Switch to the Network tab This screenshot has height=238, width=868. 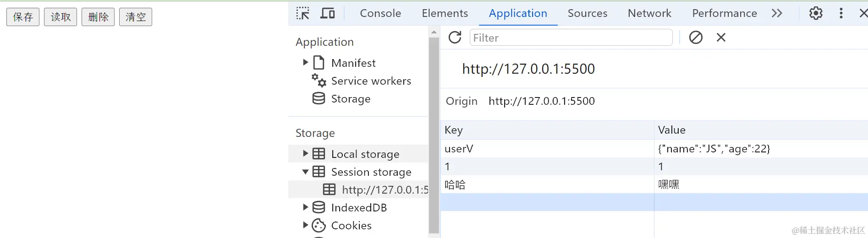click(649, 13)
